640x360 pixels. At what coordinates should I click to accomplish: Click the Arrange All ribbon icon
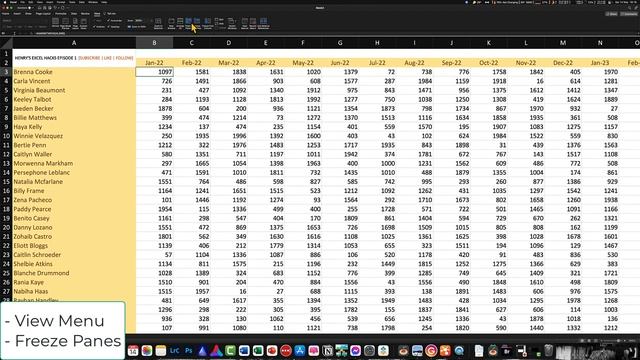point(180,23)
